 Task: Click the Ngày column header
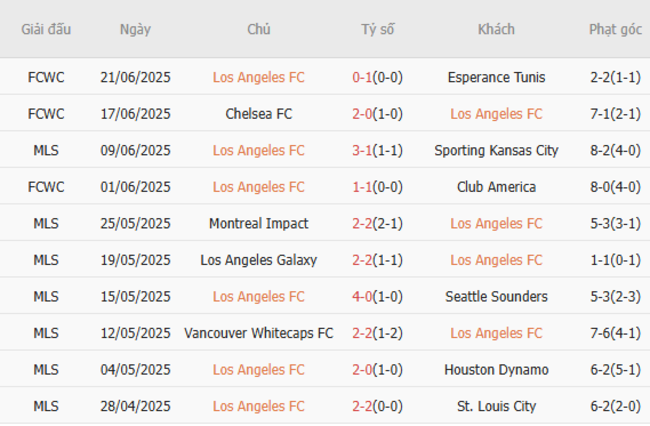point(135,30)
